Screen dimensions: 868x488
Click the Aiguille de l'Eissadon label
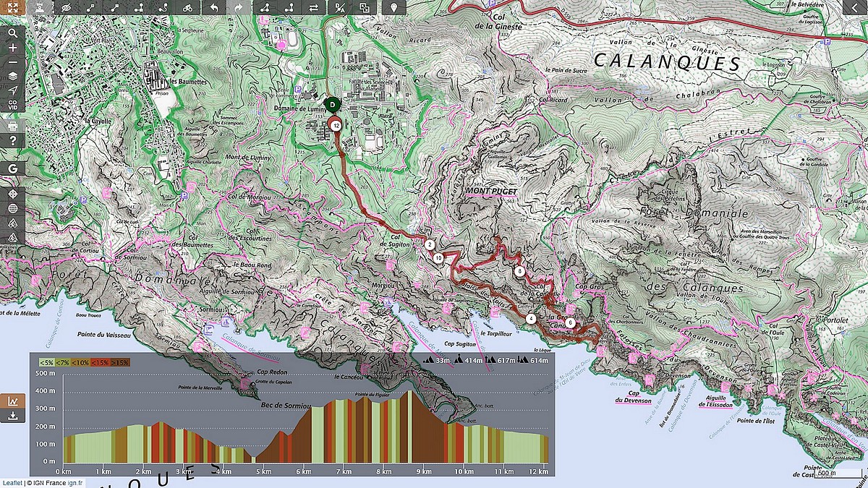[x=717, y=402]
